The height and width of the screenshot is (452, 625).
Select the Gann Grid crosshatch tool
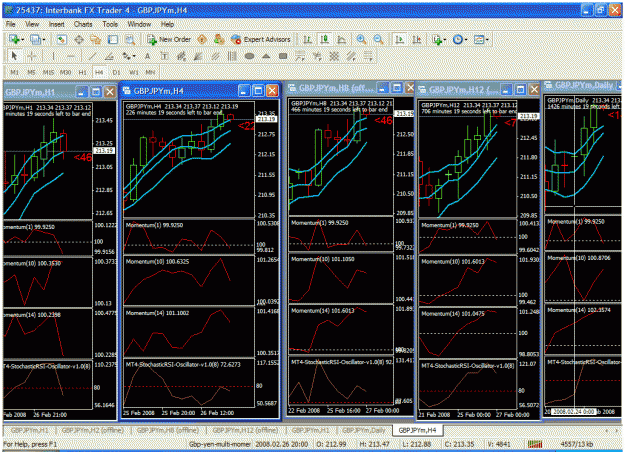point(334,56)
